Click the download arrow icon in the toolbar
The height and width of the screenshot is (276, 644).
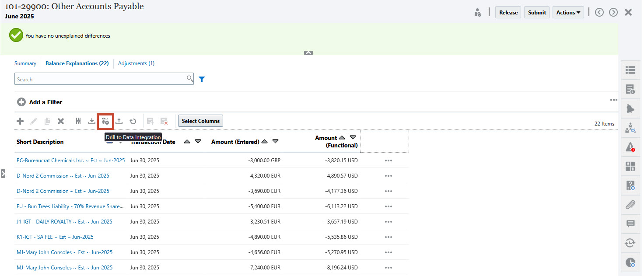click(x=91, y=121)
